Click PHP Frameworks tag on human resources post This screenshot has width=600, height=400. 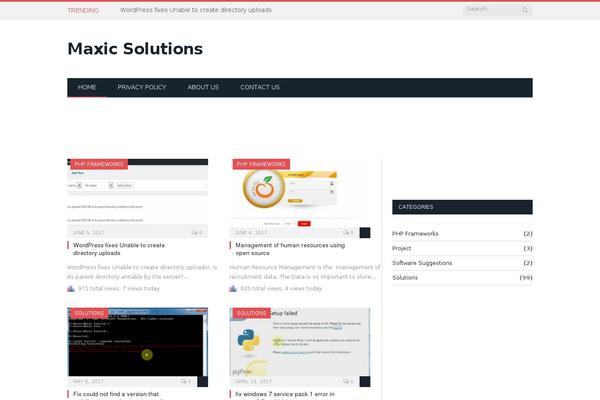point(261,164)
